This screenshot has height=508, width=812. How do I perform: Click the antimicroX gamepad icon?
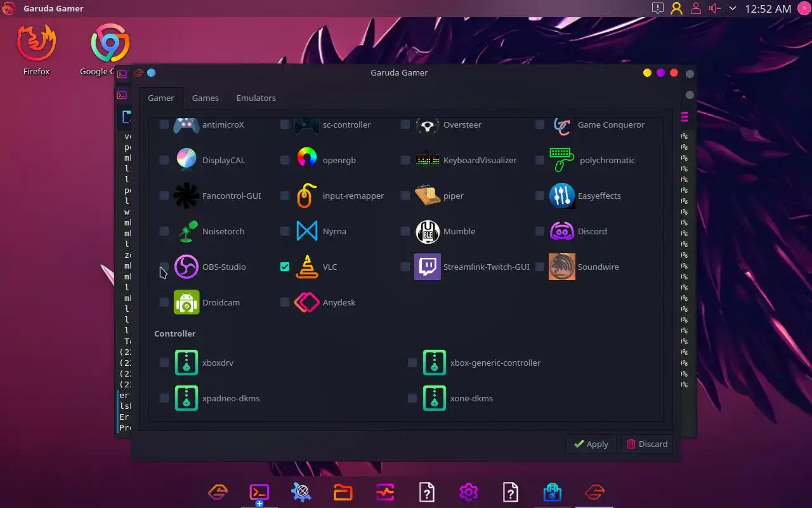[x=187, y=125]
